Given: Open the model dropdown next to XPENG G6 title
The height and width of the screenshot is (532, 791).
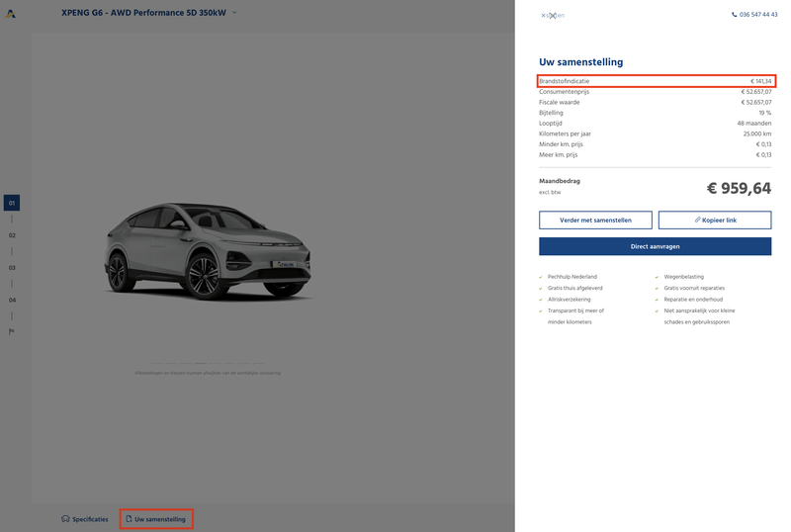Looking at the screenshot, I should (234, 13).
